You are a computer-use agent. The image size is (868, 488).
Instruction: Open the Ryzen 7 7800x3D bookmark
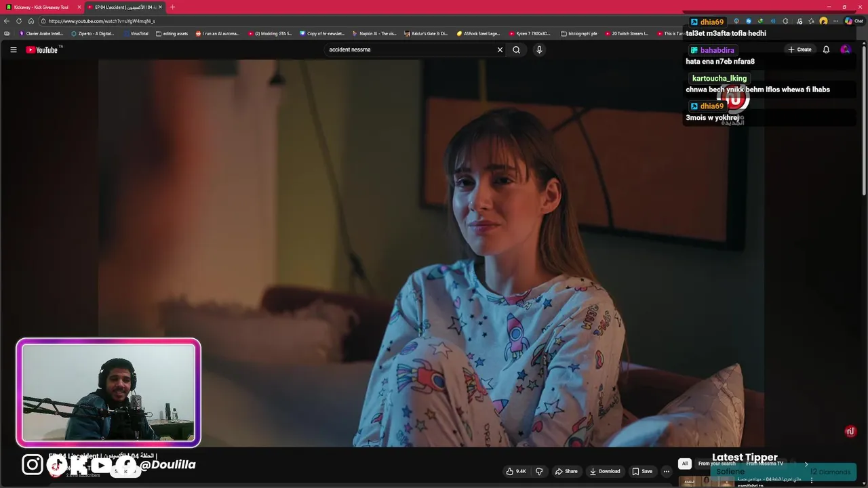coord(530,33)
